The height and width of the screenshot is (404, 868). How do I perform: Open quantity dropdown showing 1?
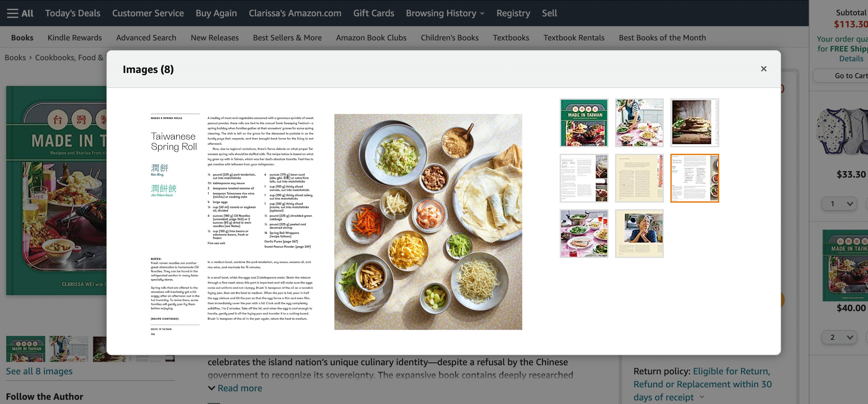(839, 204)
